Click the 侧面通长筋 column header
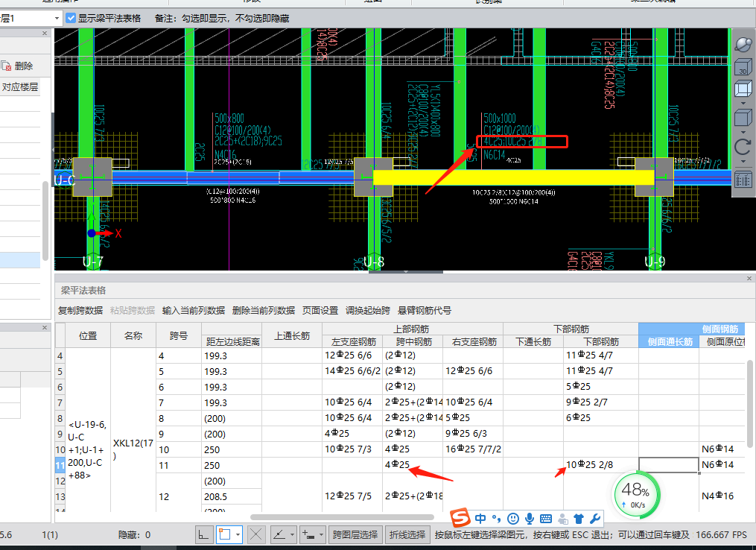The height and width of the screenshot is (550, 756). point(669,341)
